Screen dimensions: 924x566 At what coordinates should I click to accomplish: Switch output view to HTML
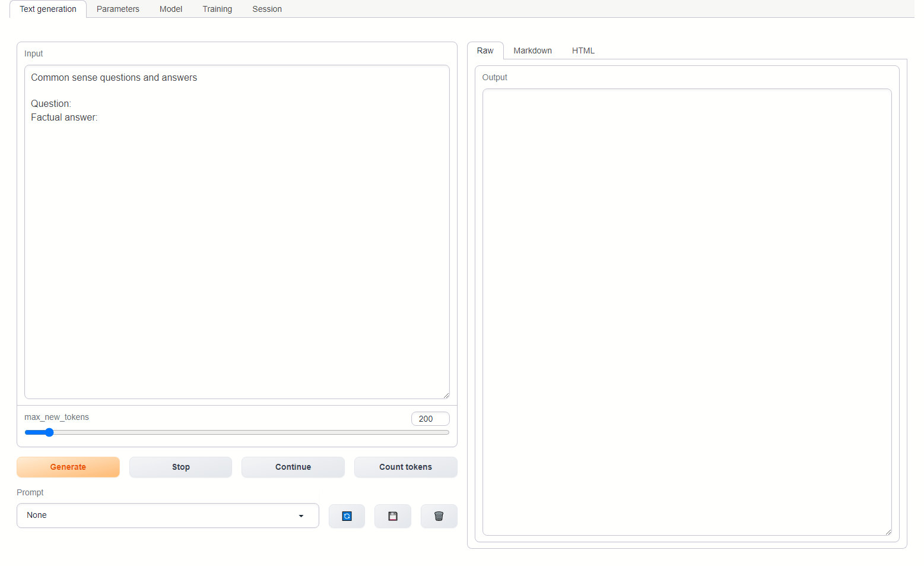(x=583, y=50)
